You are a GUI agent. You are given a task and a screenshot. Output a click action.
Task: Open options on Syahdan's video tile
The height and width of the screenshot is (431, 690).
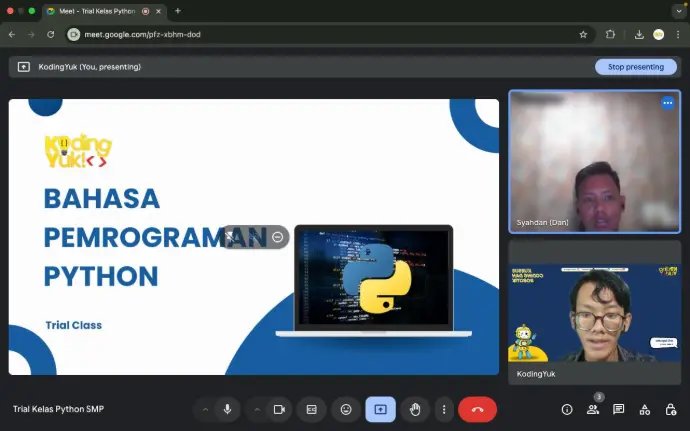[667, 103]
